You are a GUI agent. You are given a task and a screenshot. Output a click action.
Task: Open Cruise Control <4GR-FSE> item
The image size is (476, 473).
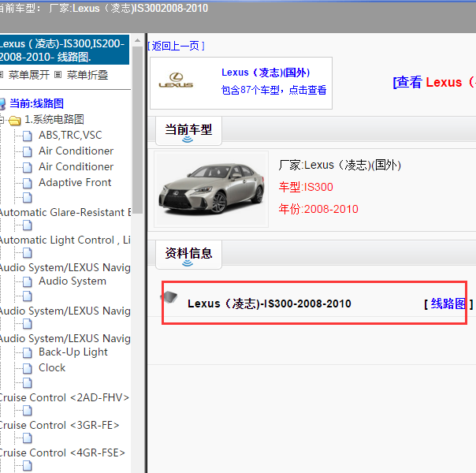[x=62, y=453]
